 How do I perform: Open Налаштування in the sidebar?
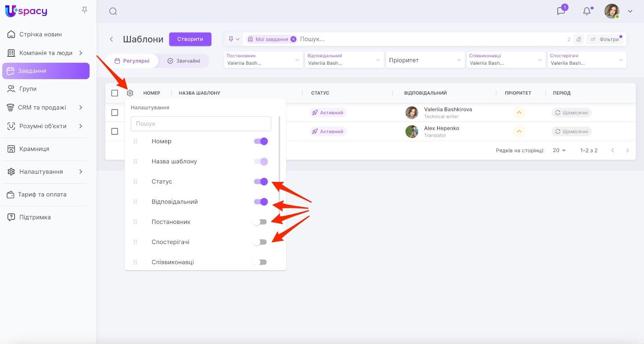[46, 171]
